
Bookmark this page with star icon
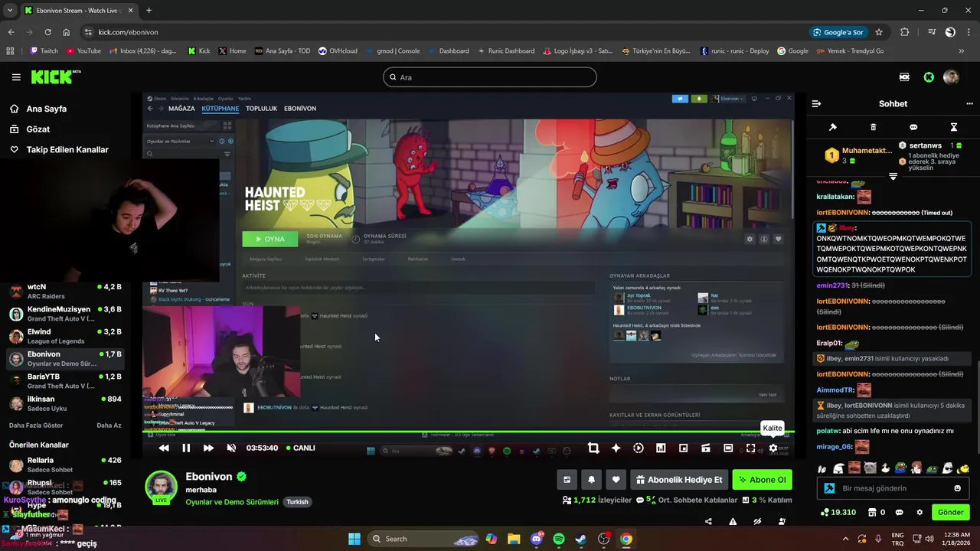(879, 32)
